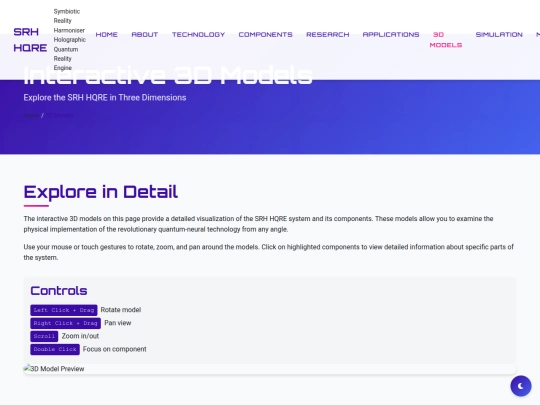This screenshot has height=405, width=540.
Task: Click the 'Rotate model' description text
Action: click(x=121, y=310)
